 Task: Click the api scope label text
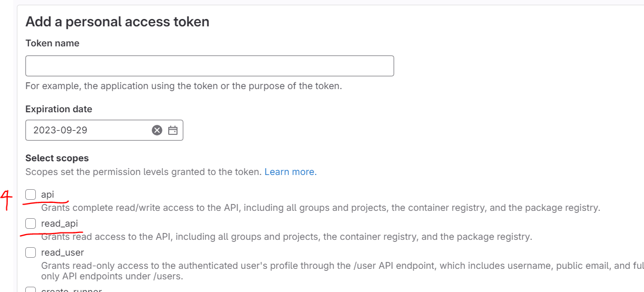[x=47, y=195]
